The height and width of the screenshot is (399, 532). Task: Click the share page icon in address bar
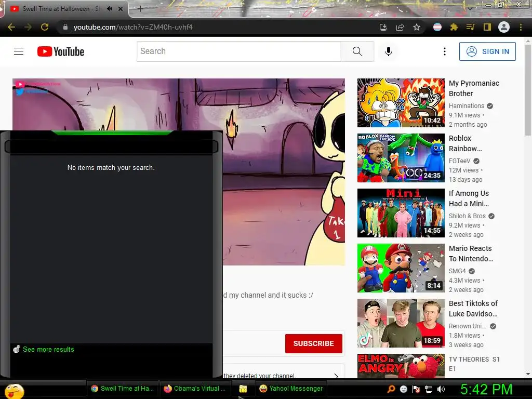(400, 27)
